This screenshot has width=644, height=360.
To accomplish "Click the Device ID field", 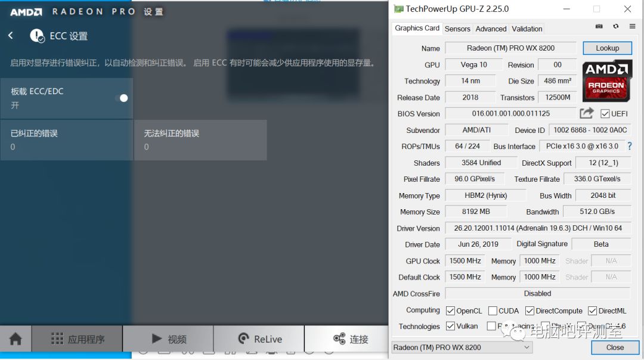I will pyautogui.click(x=590, y=130).
